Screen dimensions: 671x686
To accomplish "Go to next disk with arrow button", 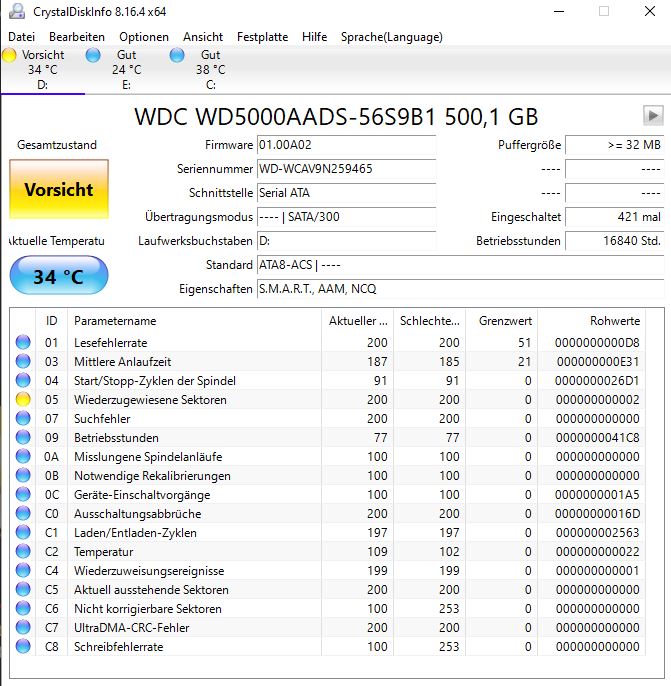I will pos(653,116).
